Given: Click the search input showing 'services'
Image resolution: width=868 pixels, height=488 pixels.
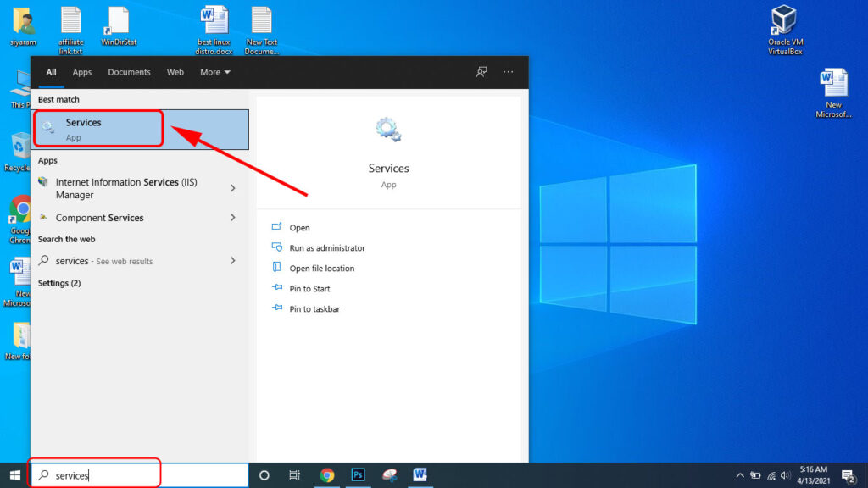Looking at the screenshot, I should (93, 475).
